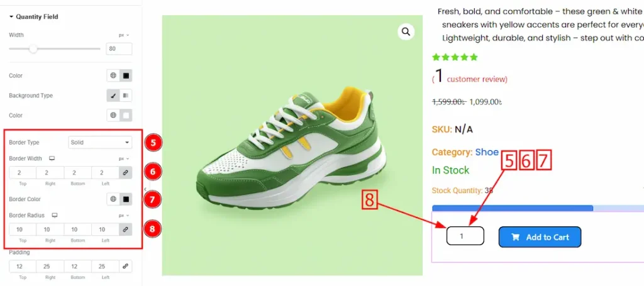Click the global color globe icon for Border Color

[113, 199]
